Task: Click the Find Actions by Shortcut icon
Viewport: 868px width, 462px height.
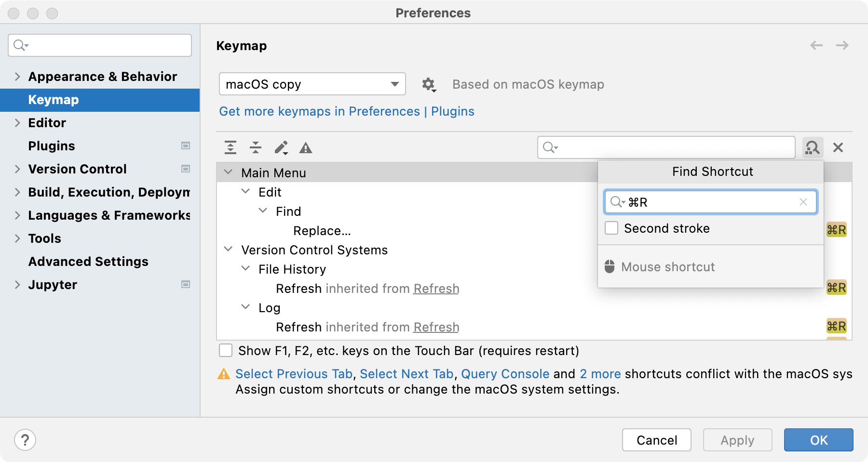Action: click(813, 147)
